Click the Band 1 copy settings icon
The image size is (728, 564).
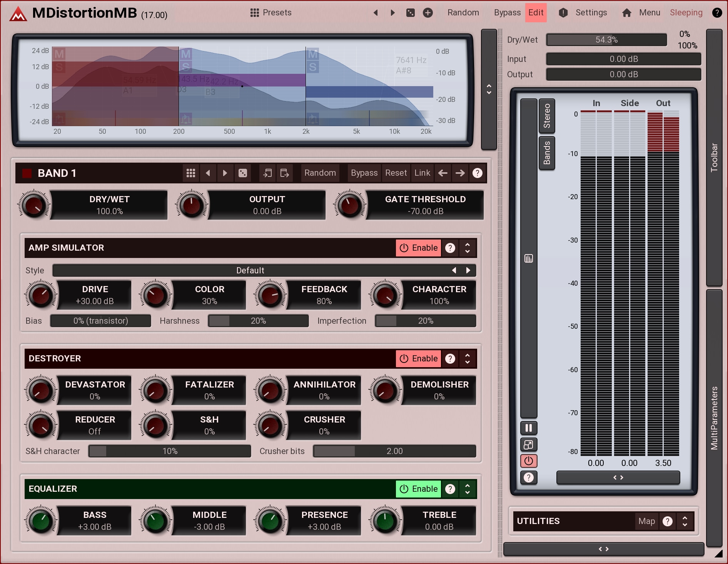click(x=267, y=173)
